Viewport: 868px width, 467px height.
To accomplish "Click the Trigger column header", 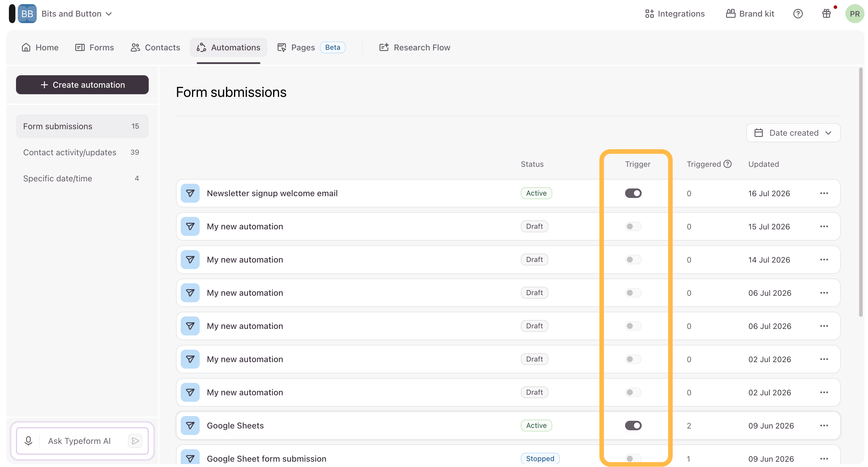I will 638,164.
